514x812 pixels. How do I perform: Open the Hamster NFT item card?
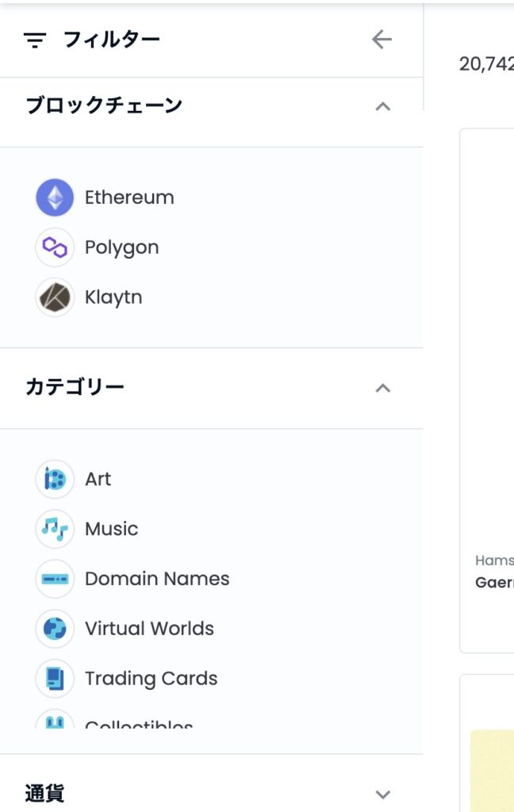487,391
